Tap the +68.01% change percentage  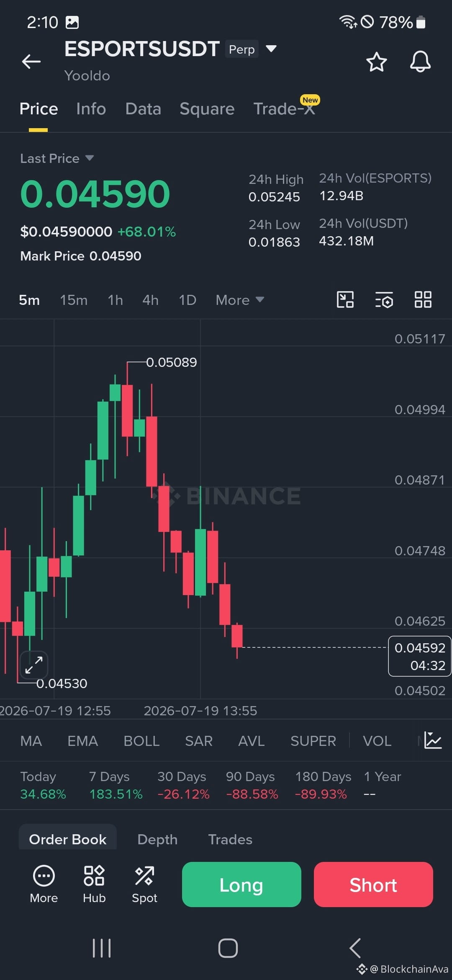(146, 232)
